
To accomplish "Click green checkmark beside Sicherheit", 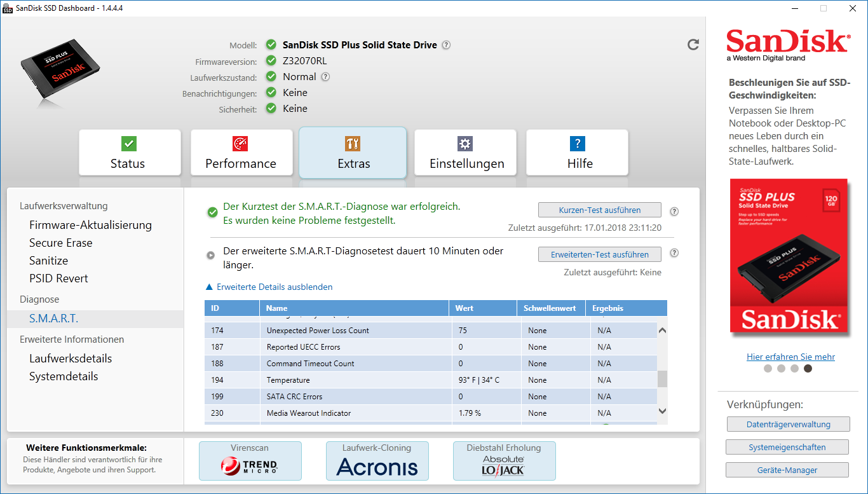I will pos(271,109).
